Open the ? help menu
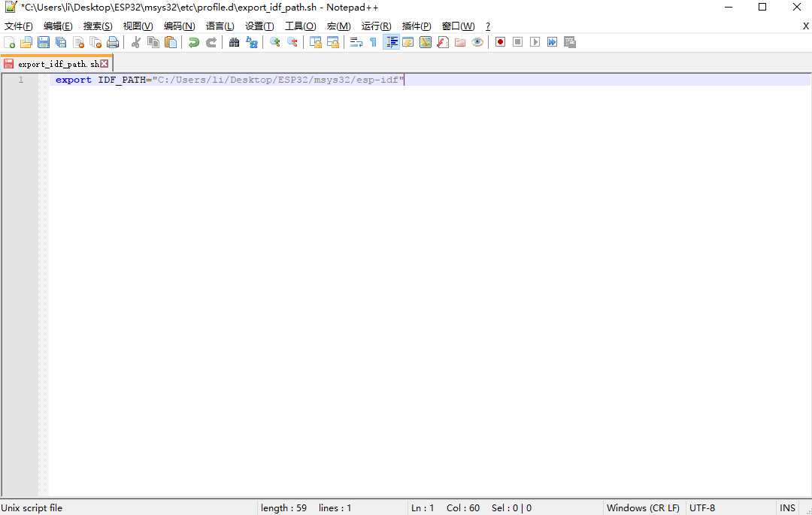 (x=488, y=26)
